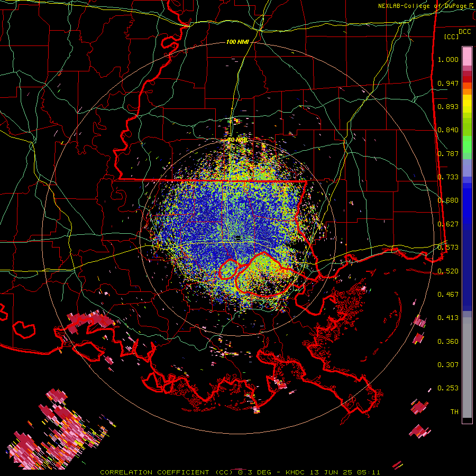Click the 0.3 DEG elevation text
Screen dimensions: 476x476
tap(256, 472)
